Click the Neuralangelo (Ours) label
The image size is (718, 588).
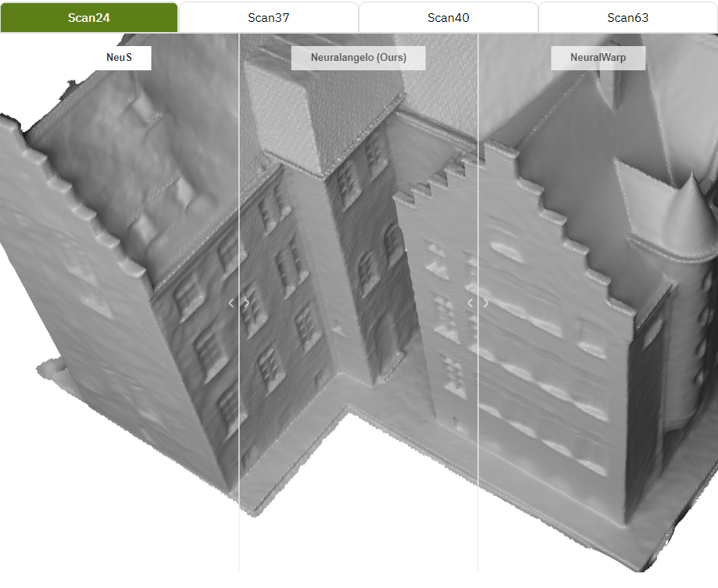pos(359,58)
